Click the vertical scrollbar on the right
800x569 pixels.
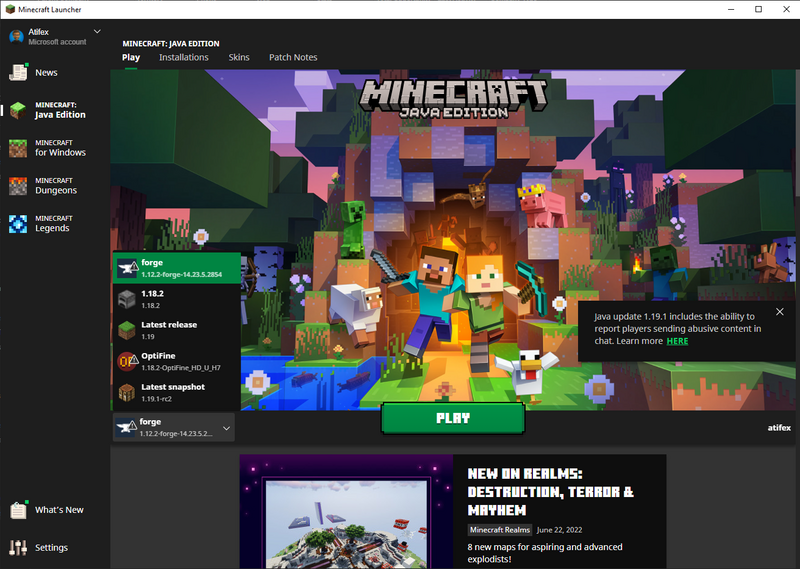tap(797, 132)
